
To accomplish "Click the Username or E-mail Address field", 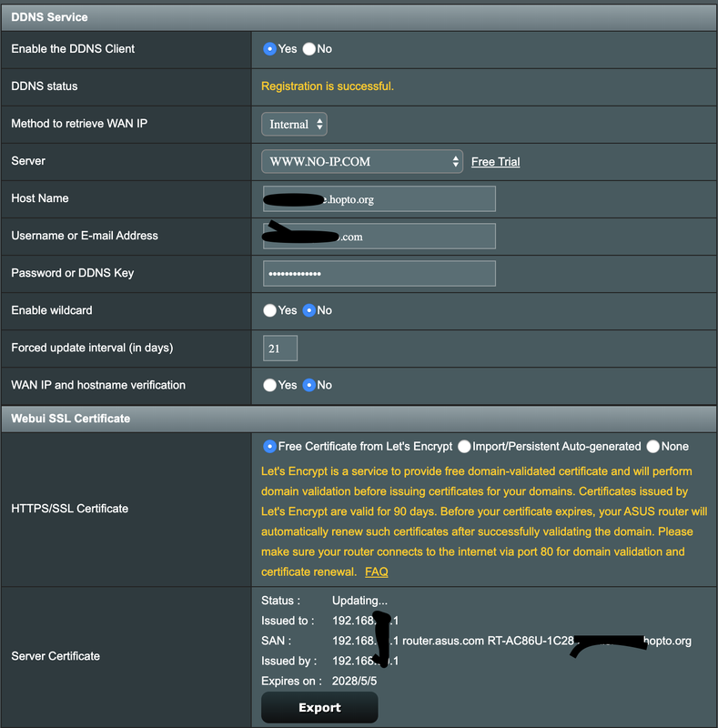I will point(379,237).
